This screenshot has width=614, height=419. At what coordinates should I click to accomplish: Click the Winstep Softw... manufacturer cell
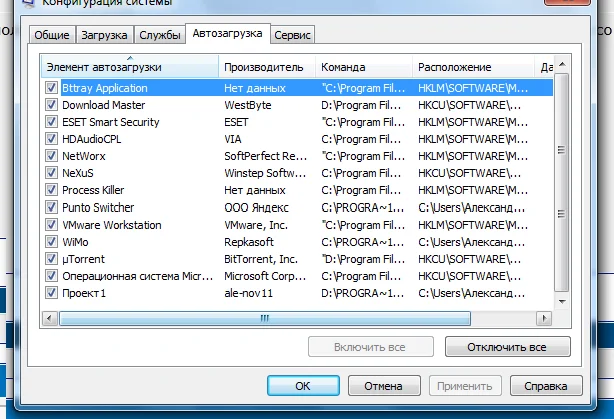265,173
